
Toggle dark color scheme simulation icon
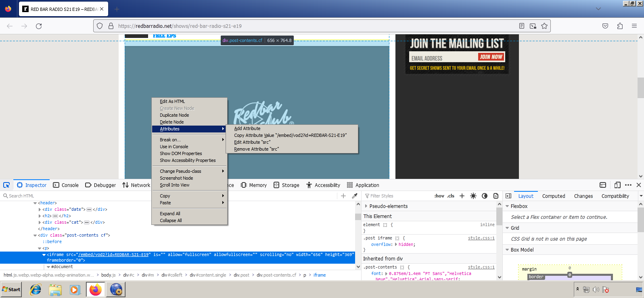pyautogui.click(x=485, y=196)
